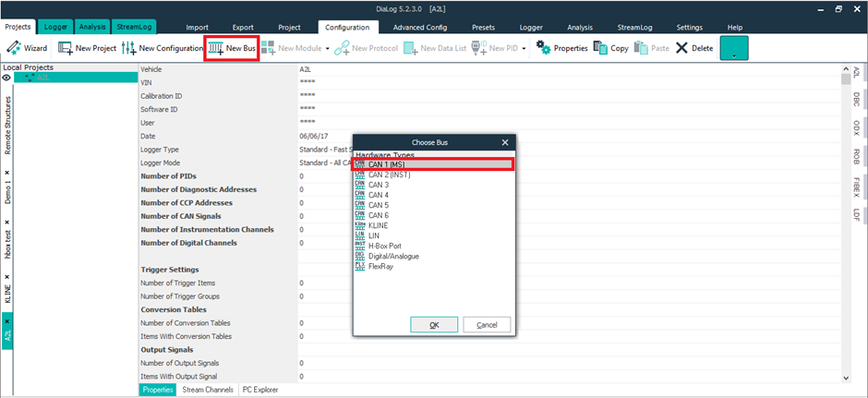Open the New Module dropdown arrow
The height and width of the screenshot is (398, 868).
click(325, 48)
